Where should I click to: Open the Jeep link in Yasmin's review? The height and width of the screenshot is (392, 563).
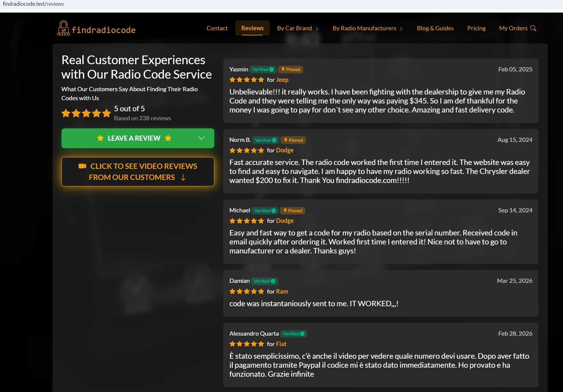282,79
